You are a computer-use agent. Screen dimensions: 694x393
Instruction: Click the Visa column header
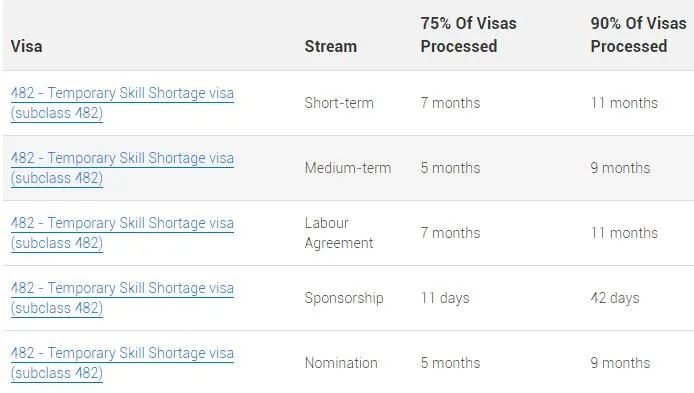[x=27, y=46]
